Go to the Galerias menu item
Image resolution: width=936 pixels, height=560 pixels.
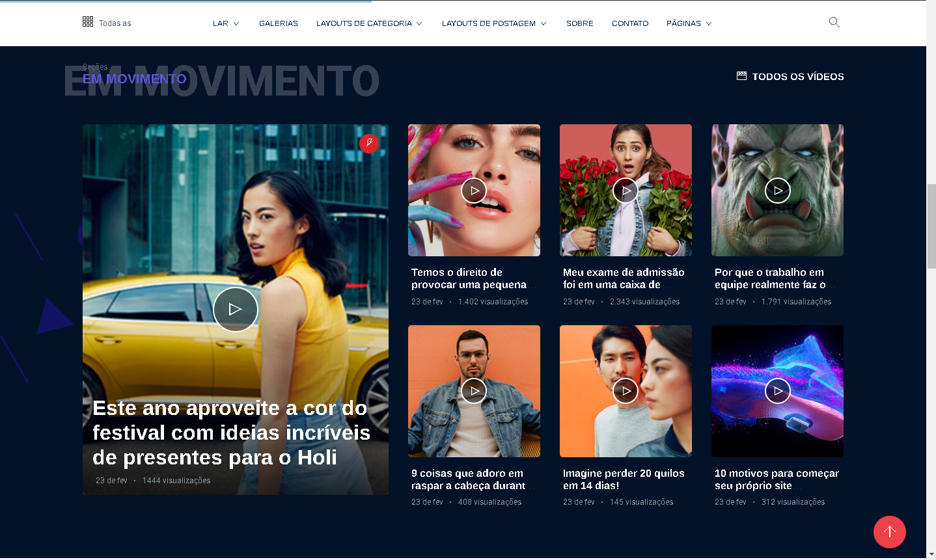click(279, 23)
